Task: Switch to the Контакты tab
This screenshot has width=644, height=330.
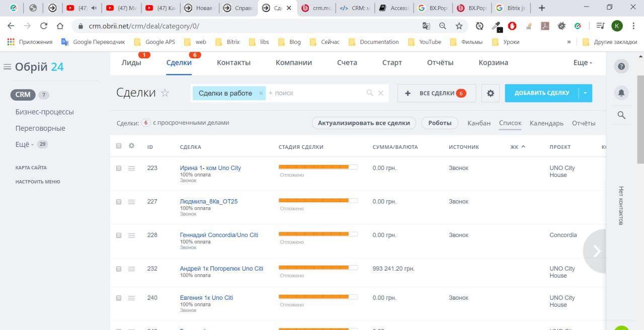Action: 233,63
